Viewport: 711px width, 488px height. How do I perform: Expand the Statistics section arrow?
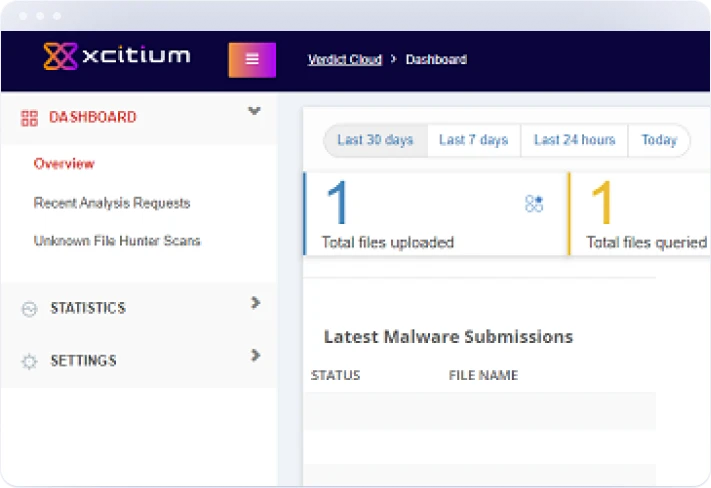(255, 302)
